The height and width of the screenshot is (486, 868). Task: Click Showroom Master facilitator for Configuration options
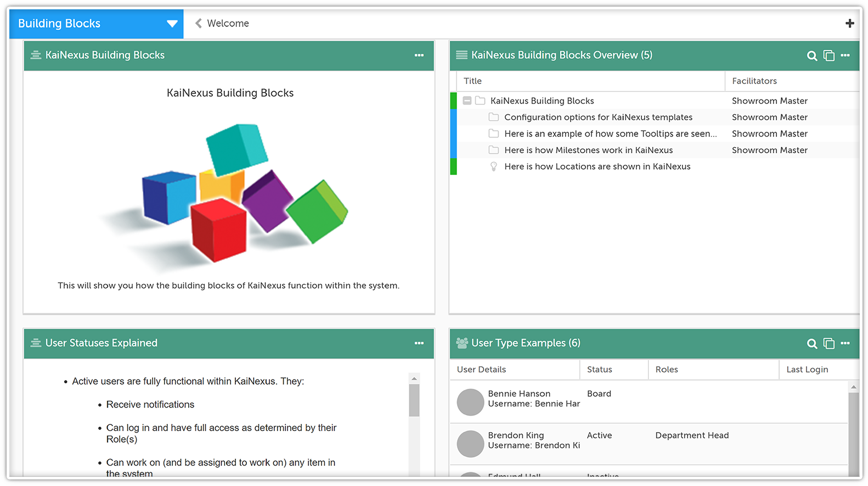coord(769,118)
